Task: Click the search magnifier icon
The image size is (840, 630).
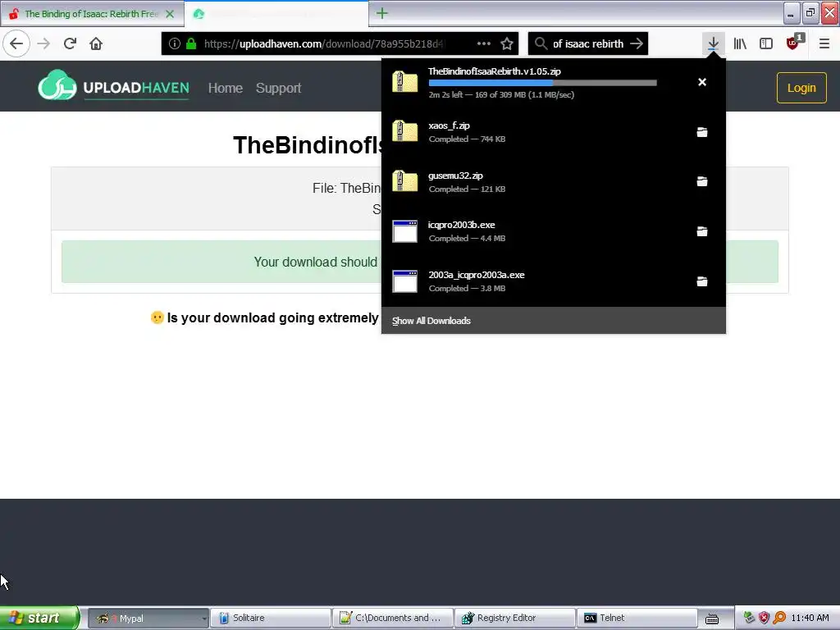Action: [x=541, y=44]
